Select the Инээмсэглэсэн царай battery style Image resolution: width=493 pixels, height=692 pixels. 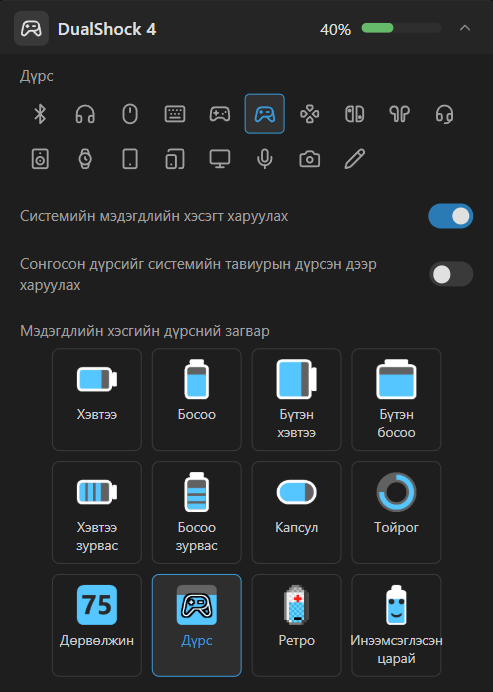point(396,625)
